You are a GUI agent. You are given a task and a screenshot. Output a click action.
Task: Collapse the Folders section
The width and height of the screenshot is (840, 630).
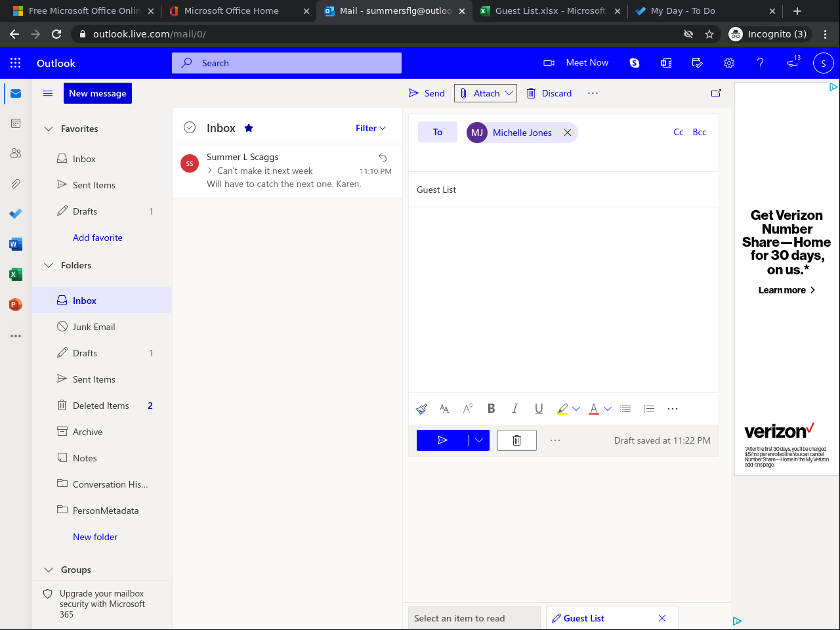(x=49, y=265)
